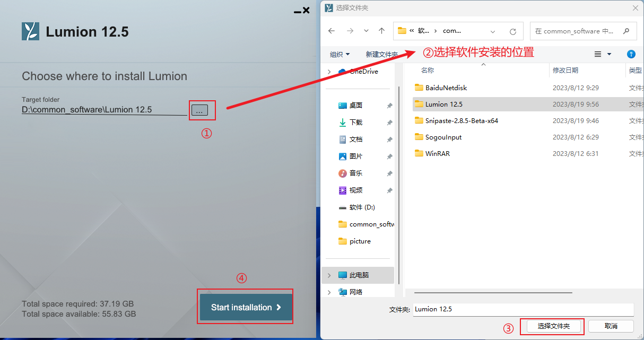Click horizontal scrollbar in file list
This screenshot has width=644, height=340.
click(493, 292)
